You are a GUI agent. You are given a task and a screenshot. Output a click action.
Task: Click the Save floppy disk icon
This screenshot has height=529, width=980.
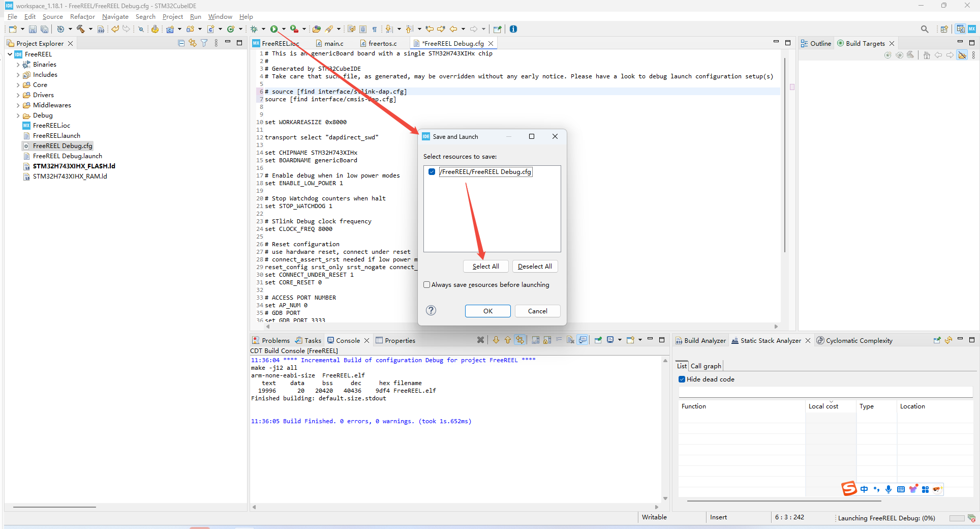[x=33, y=29]
